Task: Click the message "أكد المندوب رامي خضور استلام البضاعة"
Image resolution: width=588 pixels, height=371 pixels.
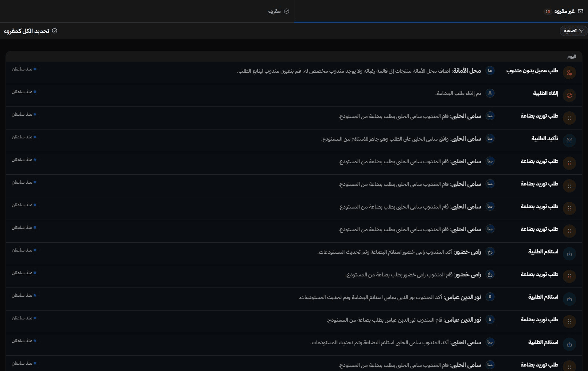Action: pos(385,252)
